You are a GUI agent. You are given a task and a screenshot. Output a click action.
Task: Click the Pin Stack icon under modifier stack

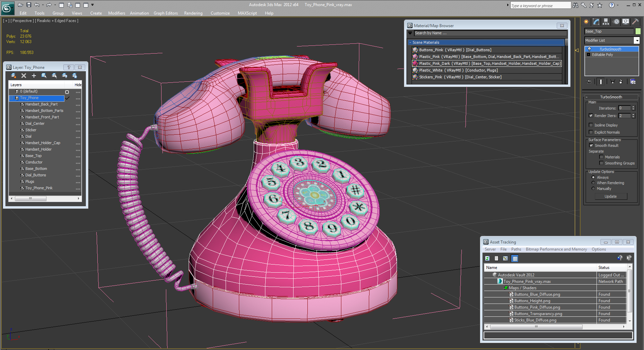tap(589, 81)
